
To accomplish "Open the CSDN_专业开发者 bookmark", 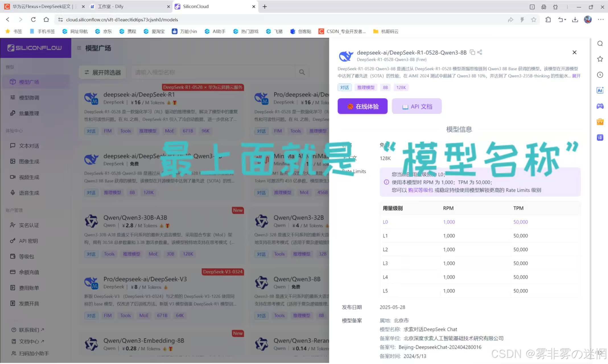I will click(342, 31).
